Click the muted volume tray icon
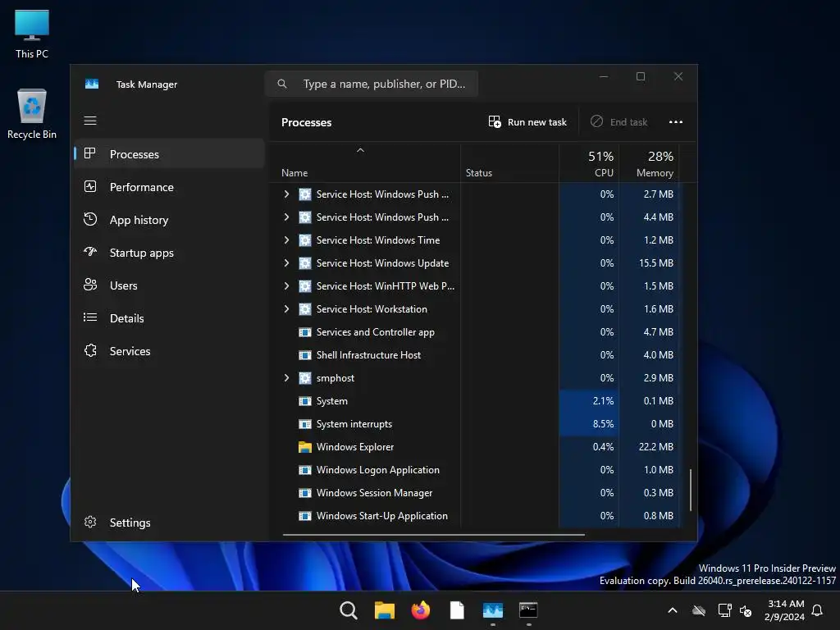 745,610
